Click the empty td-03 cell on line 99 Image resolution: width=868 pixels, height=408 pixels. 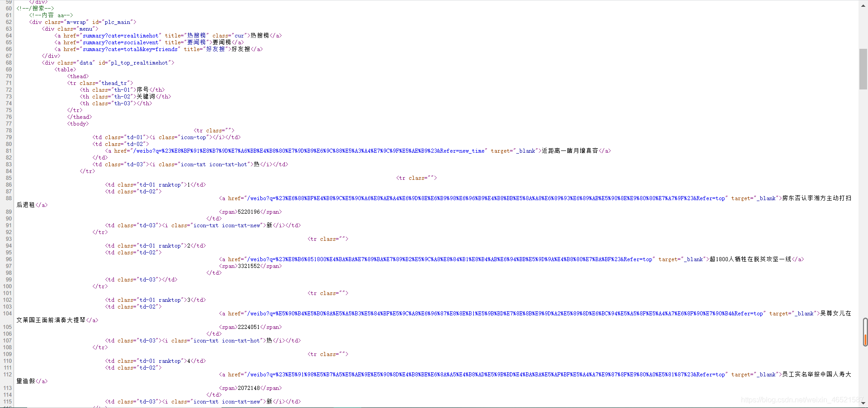[142, 280]
